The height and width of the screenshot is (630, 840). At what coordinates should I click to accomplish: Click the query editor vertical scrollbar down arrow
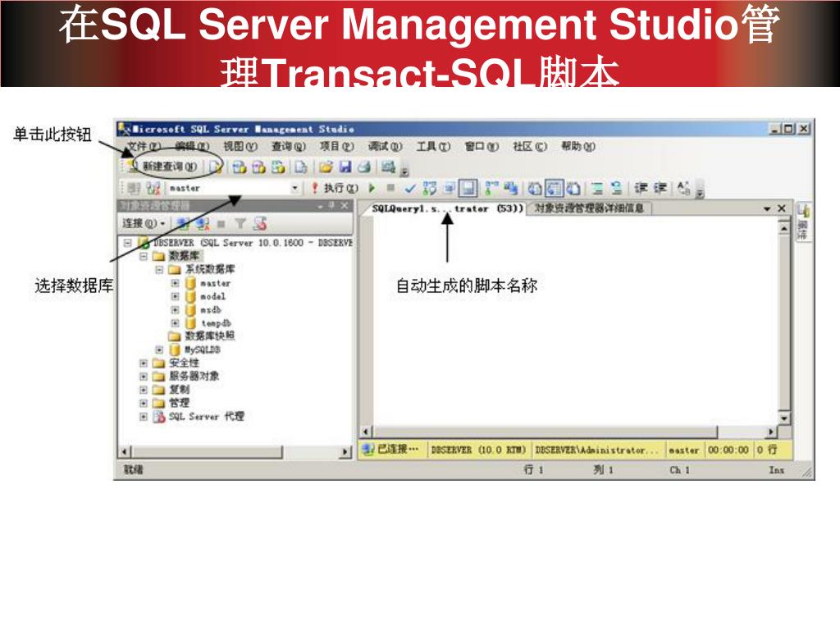[x=784, y=418]
